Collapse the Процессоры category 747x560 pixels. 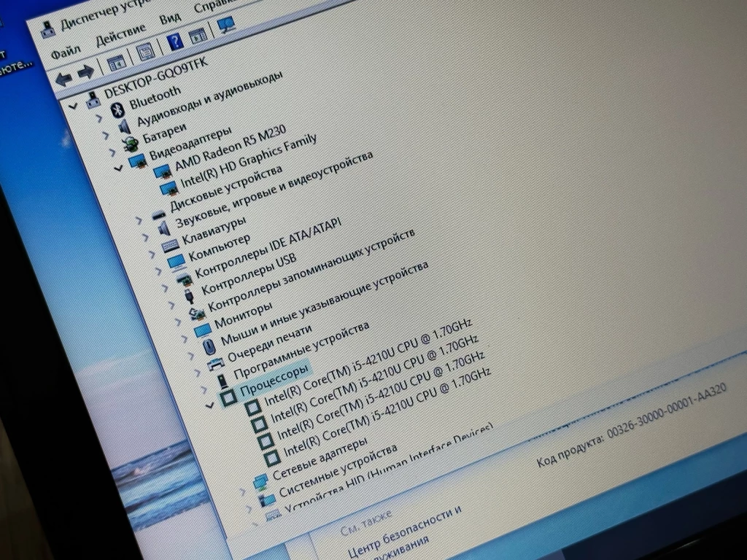(209, 405)
